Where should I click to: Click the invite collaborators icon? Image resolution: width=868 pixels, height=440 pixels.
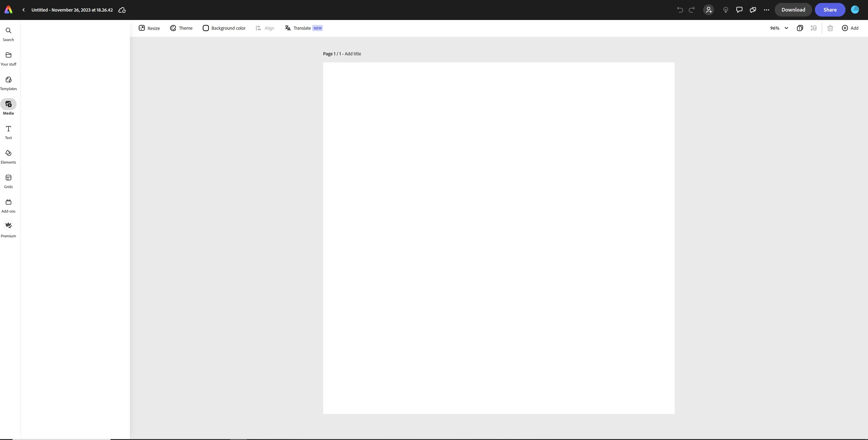tap(709, 10)
